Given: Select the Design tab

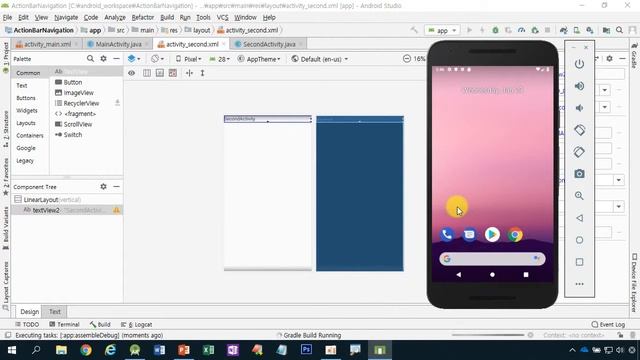Looking at the screenshot, I should 29,311.
